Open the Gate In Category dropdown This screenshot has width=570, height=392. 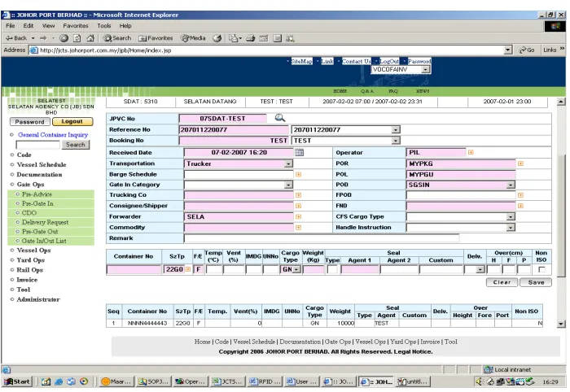288,185
